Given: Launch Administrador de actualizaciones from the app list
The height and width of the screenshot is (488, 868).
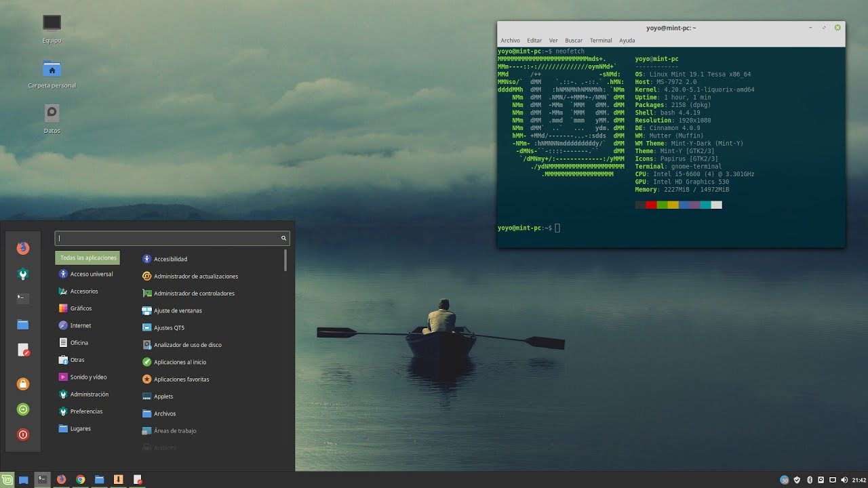Looking at the screenshot, I should click(x=196, y=277).
